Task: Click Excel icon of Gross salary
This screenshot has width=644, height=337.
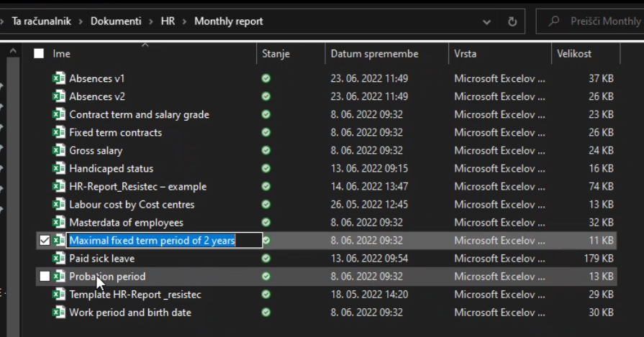Action: coord(59,150)
